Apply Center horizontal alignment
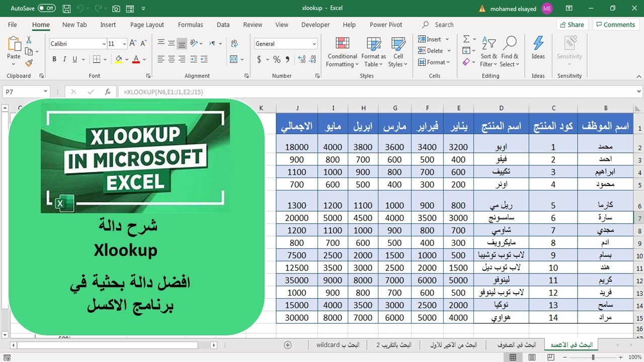644x362 pixels. (x=172, y=59)
